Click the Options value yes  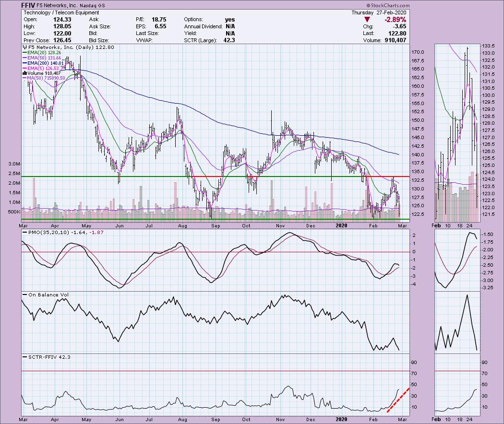point(230,20)
